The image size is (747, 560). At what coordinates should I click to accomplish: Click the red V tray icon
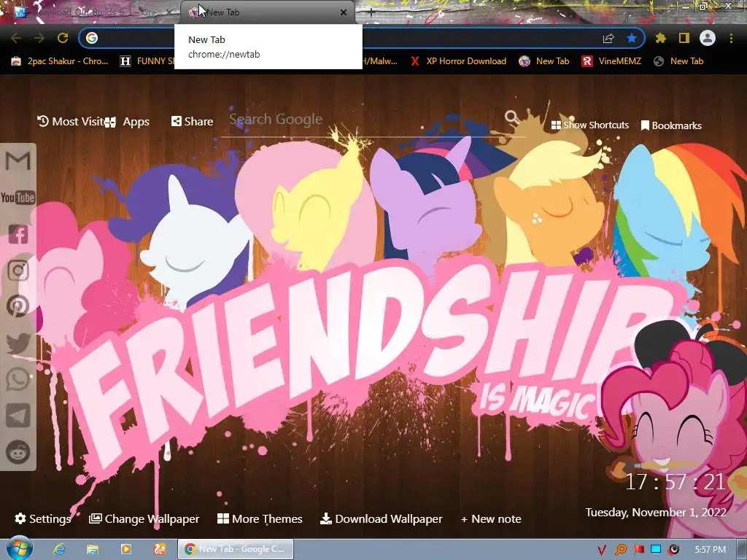click(x=602, y=550)
